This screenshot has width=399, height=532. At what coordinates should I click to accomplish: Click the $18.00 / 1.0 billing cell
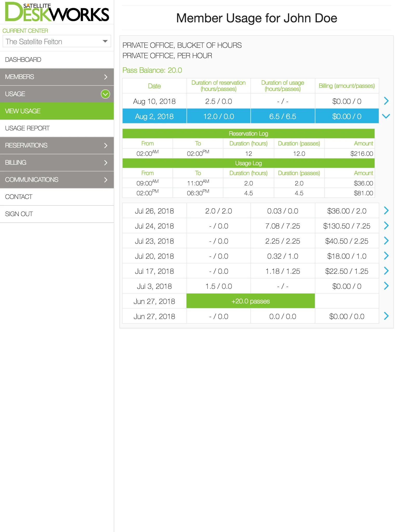[x=347, y=256]
